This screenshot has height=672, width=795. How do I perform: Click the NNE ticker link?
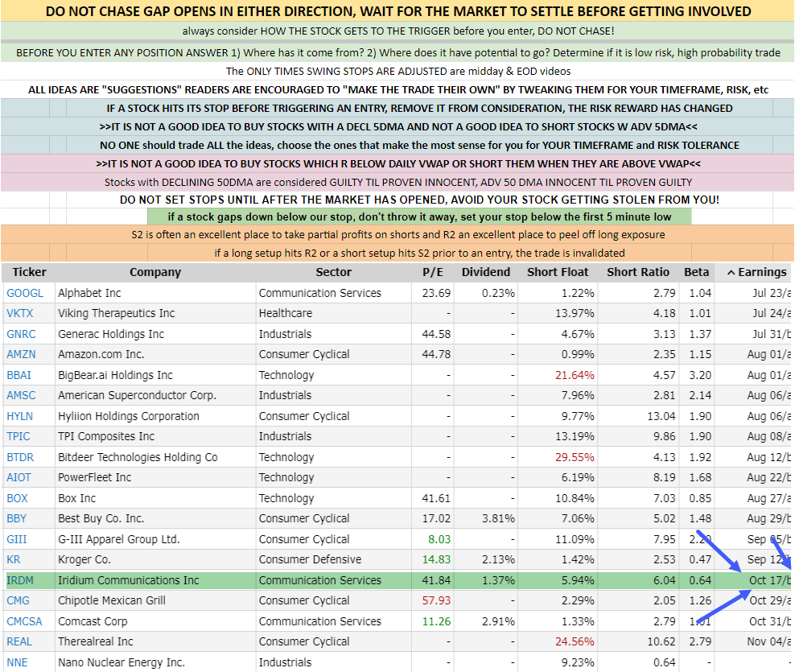coord(19,662)
